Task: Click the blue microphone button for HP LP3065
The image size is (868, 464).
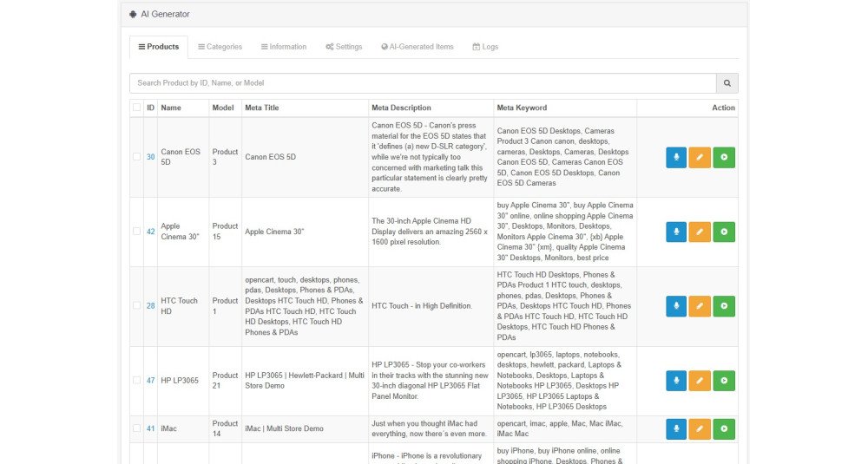Action: 676,381
